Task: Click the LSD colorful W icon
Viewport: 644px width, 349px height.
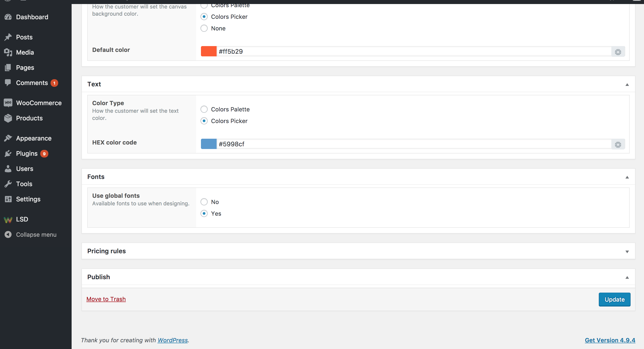Action: [x=8, y=219]
